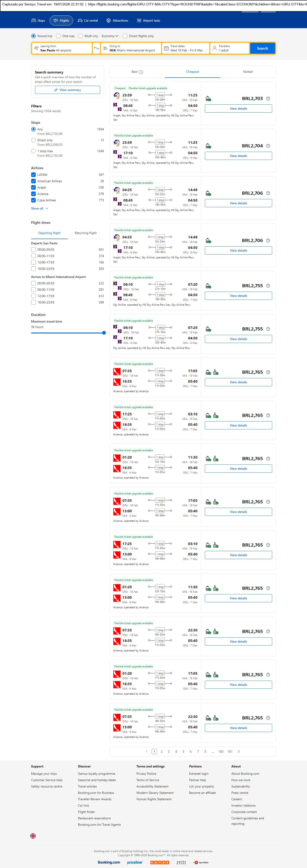The image size is (307, 868).
Task: Switch to the Fastest sorting tab
Action: [248, 72]
